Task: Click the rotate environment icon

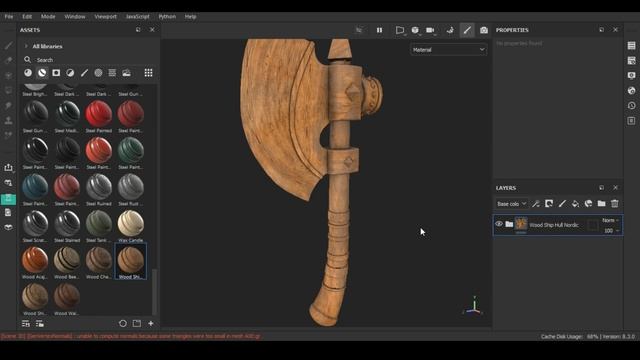Action: point(450,30)
